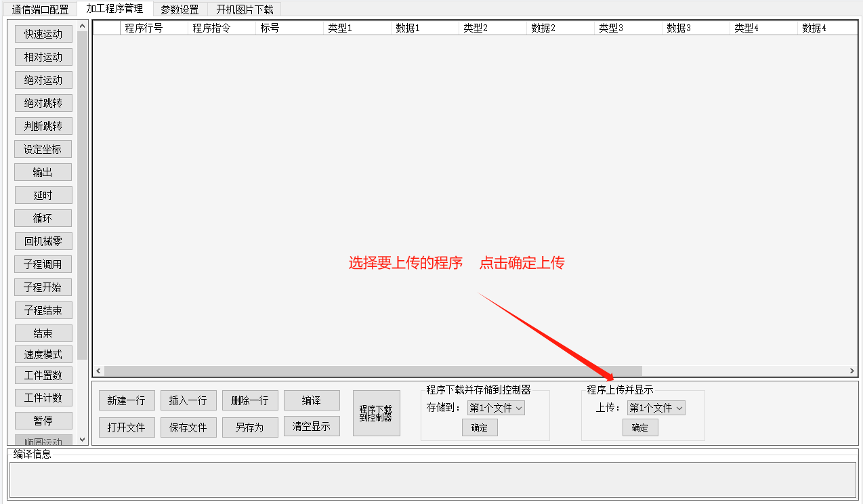
Task: Click the 类型1 column header
Action: (x=357, y=28)
